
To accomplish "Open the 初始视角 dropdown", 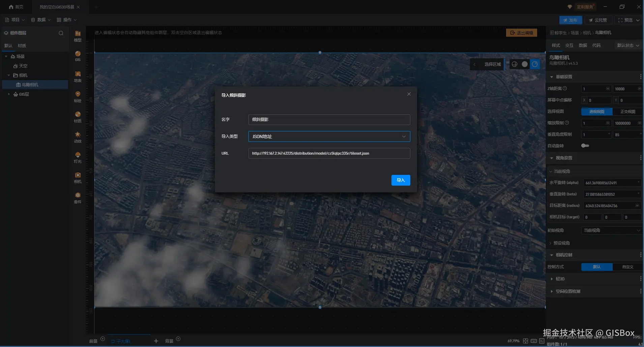I will [612, 230].
